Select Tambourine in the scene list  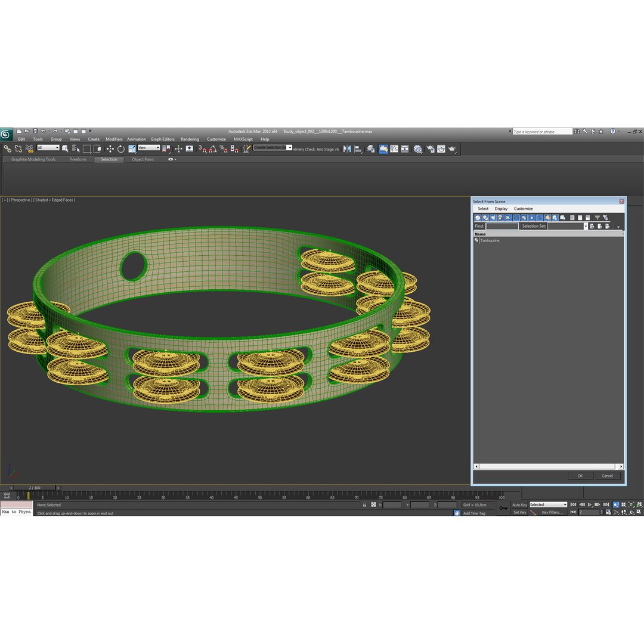490,241
